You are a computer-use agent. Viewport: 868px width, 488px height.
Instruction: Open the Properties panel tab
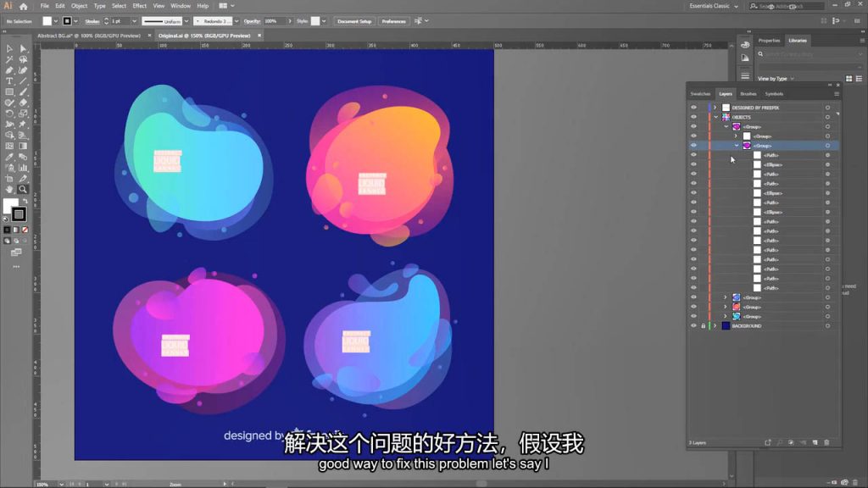pos(769,41)
